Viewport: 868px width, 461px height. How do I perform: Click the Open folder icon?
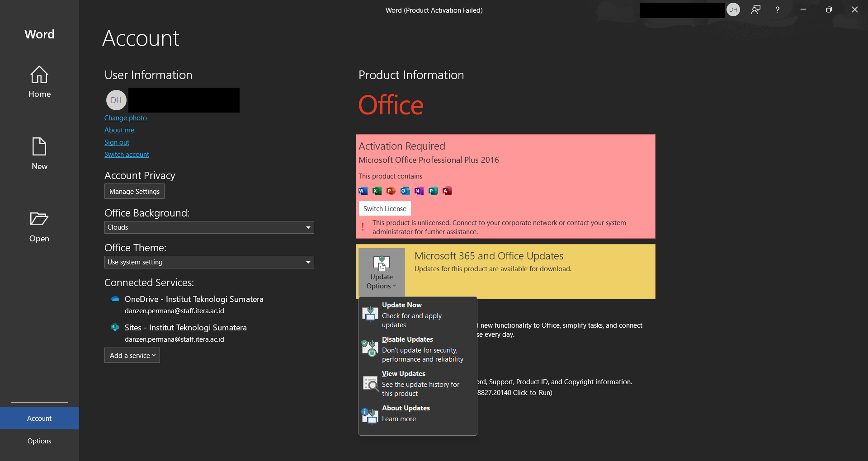pos(39,219)
